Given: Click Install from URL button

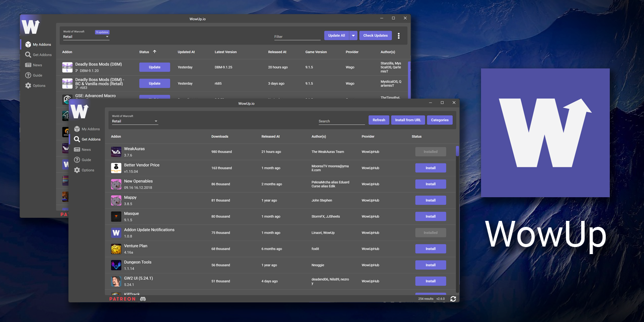Looking at the screenshot, I should click(408, 120).
